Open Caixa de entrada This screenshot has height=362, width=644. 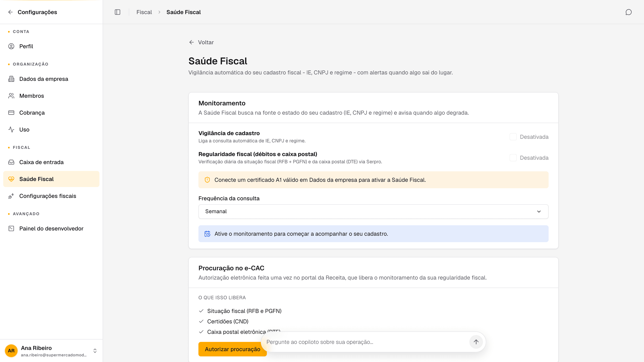coord(51,162)
